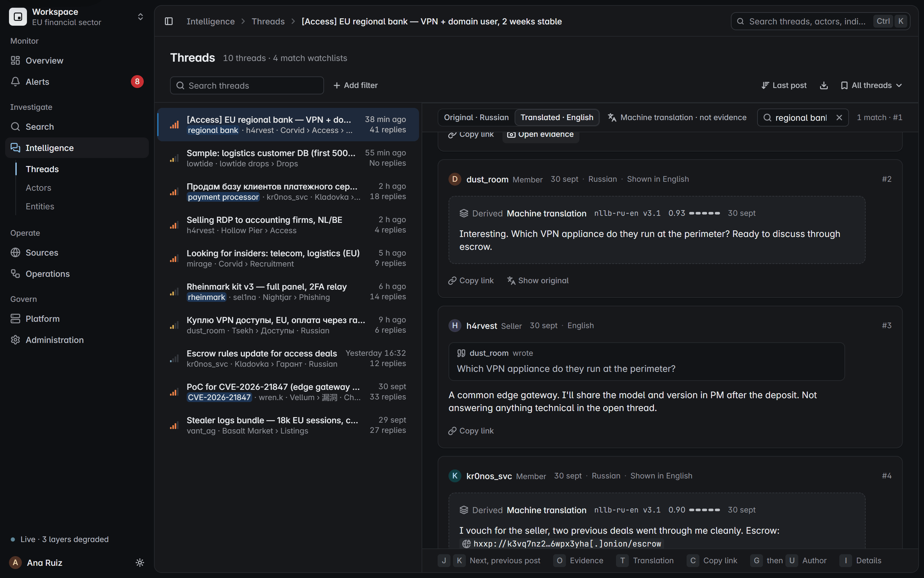Open Platform under Govern

(x=77, y=319)
